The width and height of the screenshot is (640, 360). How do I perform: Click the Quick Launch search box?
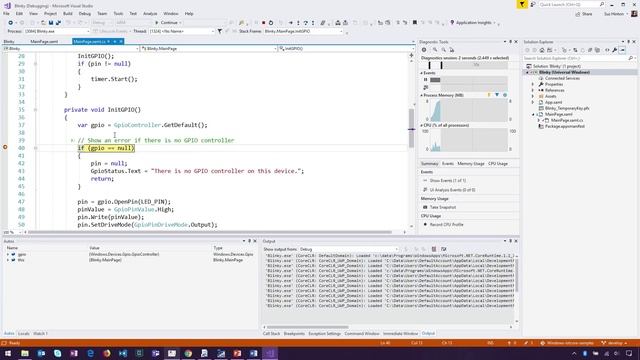click(x=571, y=4)
